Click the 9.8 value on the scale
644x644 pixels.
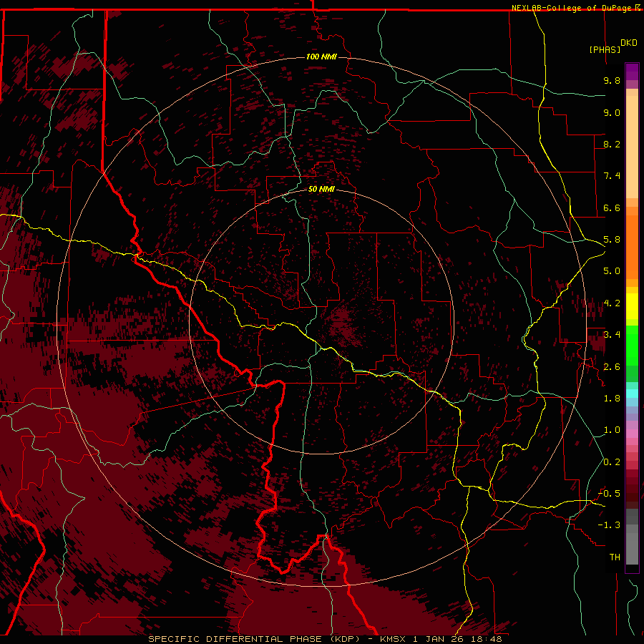click(612, 80)
